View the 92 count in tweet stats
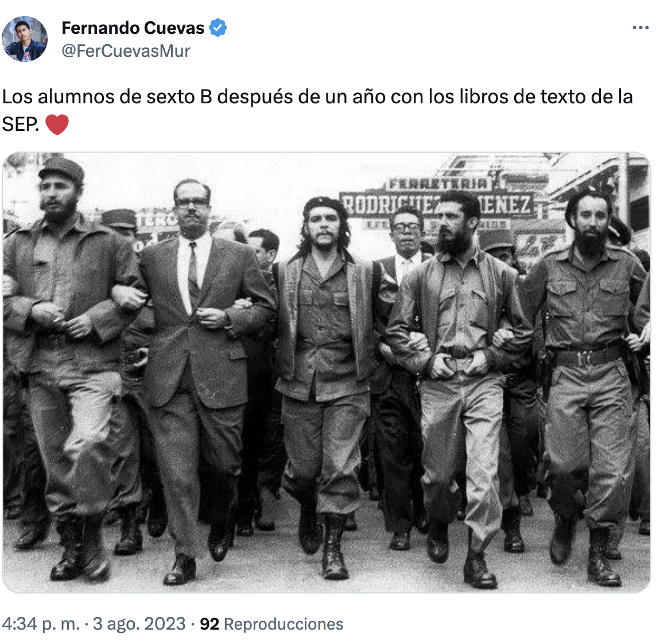The image size is (660, 644). pyautogui.click(x=209, y=624)
